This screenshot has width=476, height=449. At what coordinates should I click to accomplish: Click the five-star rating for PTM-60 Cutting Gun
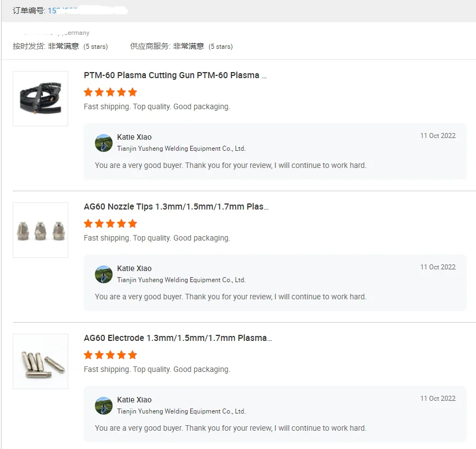click(x=110, y=92)
